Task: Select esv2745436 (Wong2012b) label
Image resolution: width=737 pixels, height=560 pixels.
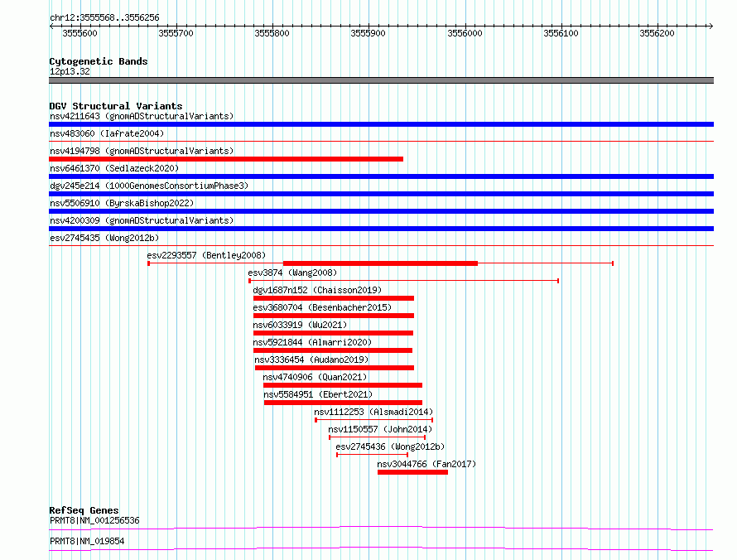Action: [390, 447]
